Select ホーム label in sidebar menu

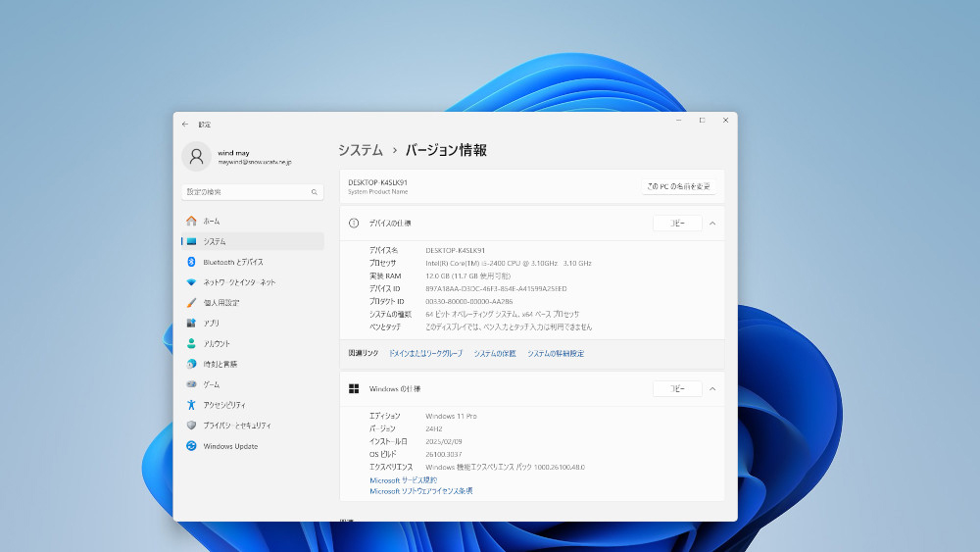(212, 221)
